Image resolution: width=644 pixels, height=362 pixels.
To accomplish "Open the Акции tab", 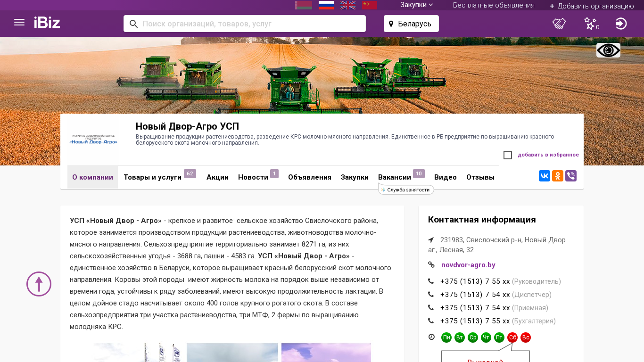I will (x=217, y=177).
